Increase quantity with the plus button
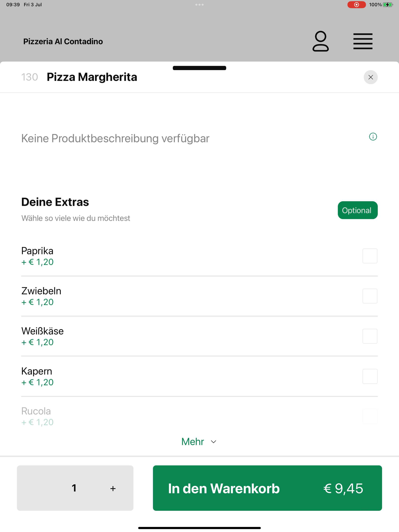 (x=113, y=488)
